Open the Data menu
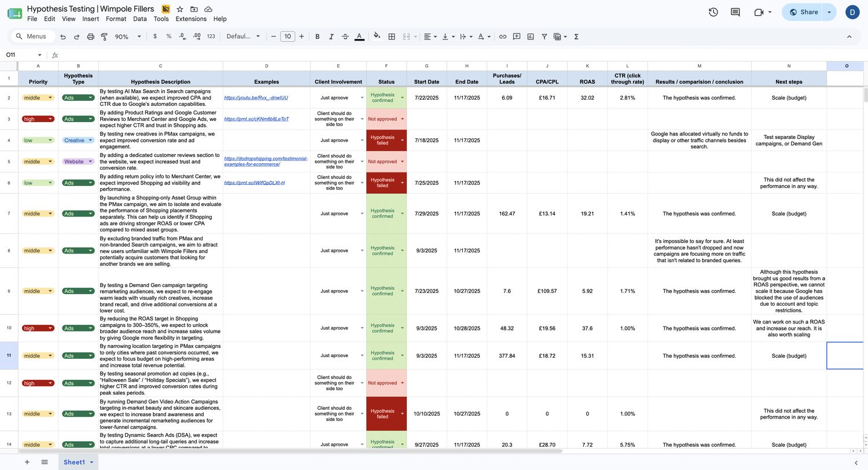 (x=139, y=19)
